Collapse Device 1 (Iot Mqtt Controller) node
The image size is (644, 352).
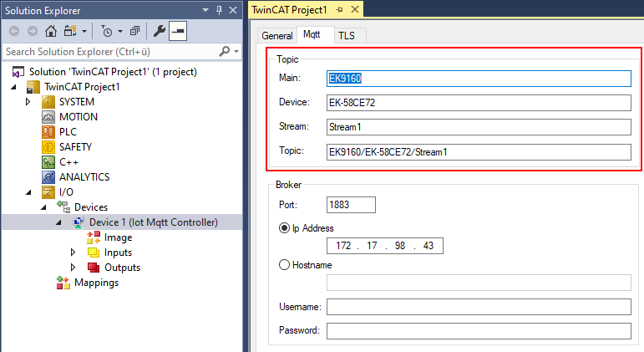coord(58,222)
